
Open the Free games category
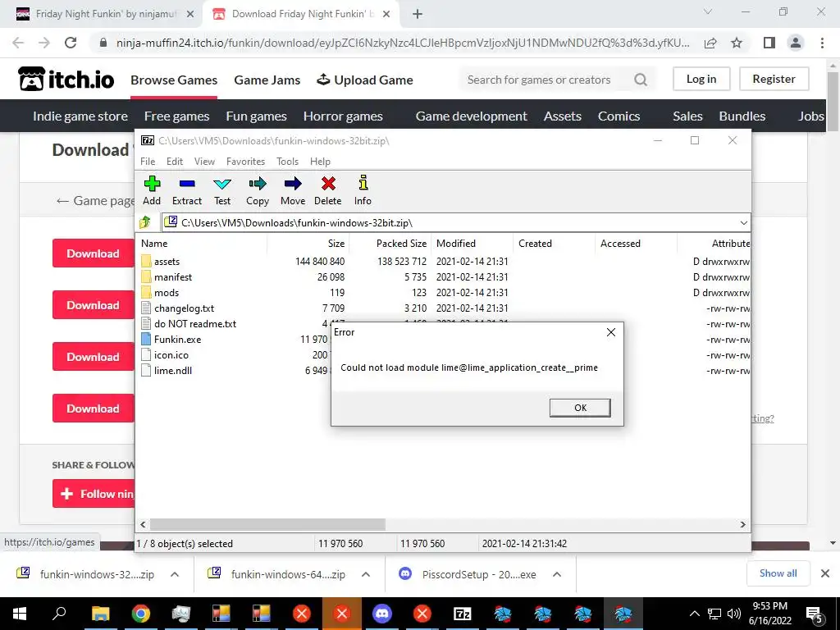coord(177,116)
